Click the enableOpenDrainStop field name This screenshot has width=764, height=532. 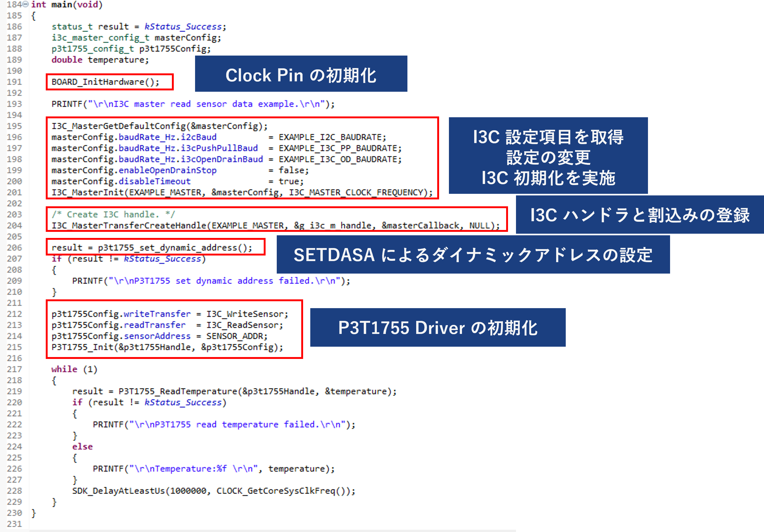167,170
